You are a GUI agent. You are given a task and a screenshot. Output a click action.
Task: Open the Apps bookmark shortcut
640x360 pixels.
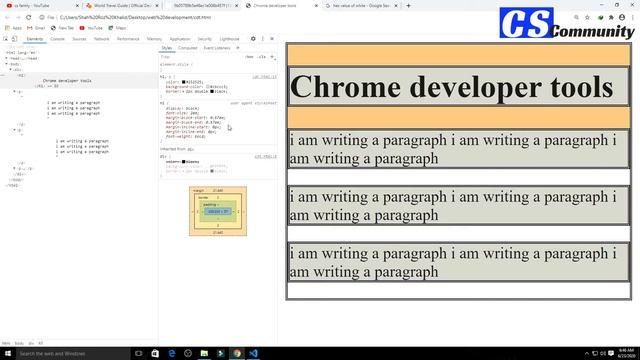tap(13, 28)
